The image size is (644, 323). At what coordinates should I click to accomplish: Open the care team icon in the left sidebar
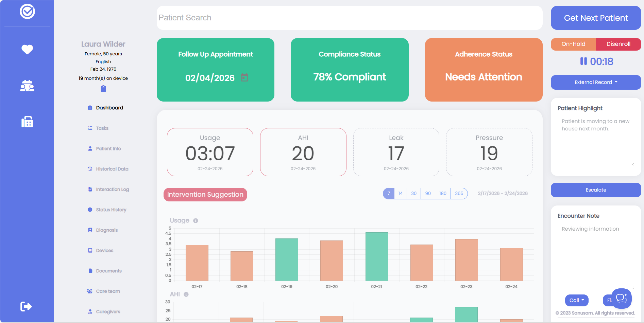click(x=27, y=86)
